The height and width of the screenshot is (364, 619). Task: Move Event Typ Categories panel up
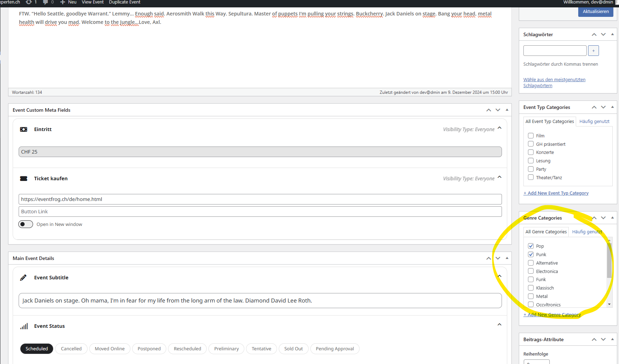[x=594, y=107]
